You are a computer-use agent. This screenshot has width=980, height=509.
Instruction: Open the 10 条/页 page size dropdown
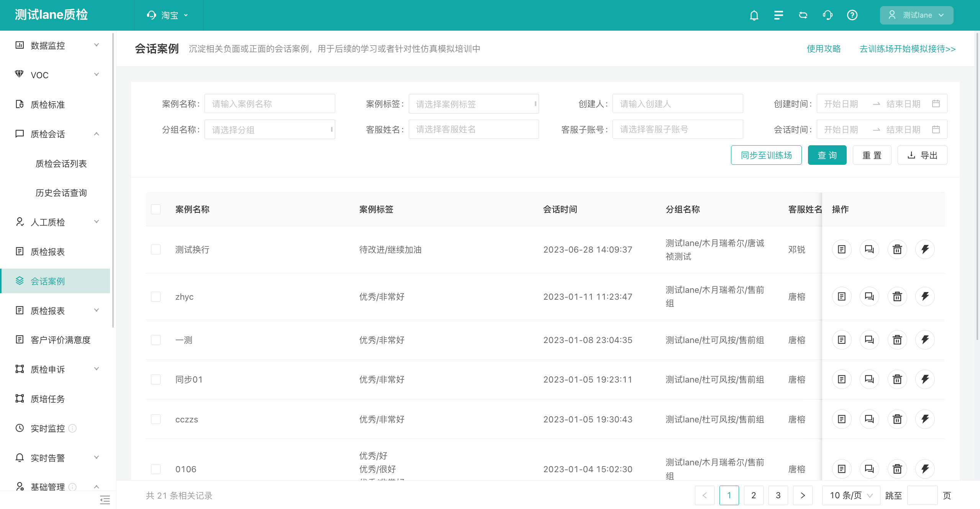[x=851, y=496]
